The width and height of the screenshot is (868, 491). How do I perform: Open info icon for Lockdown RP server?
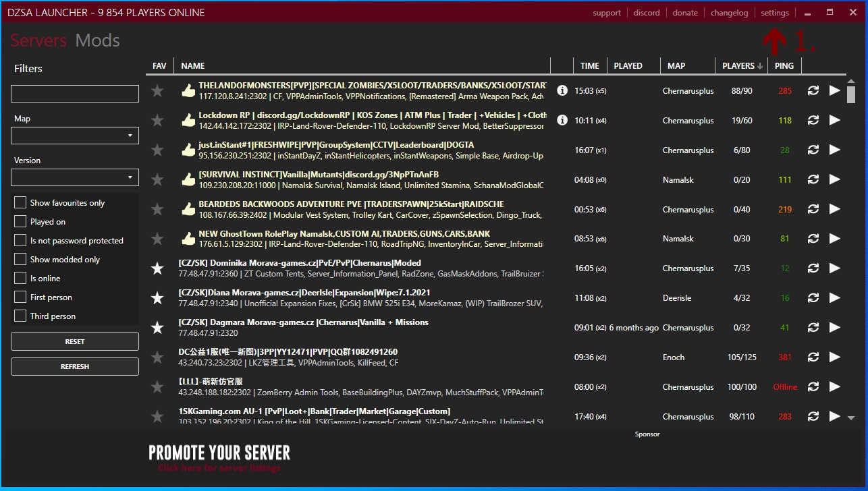(562, 121)
